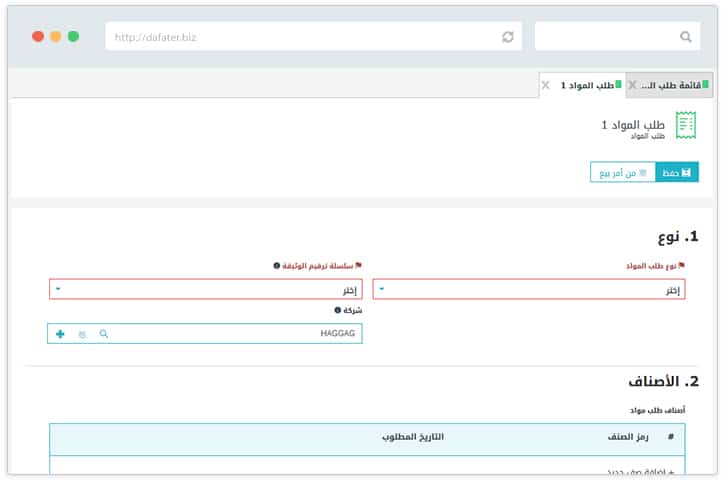The width and height of the screenshot is (725, 485).
Task: Select the طلب المواد 1 tab
Action: click(x=588, y=86)
